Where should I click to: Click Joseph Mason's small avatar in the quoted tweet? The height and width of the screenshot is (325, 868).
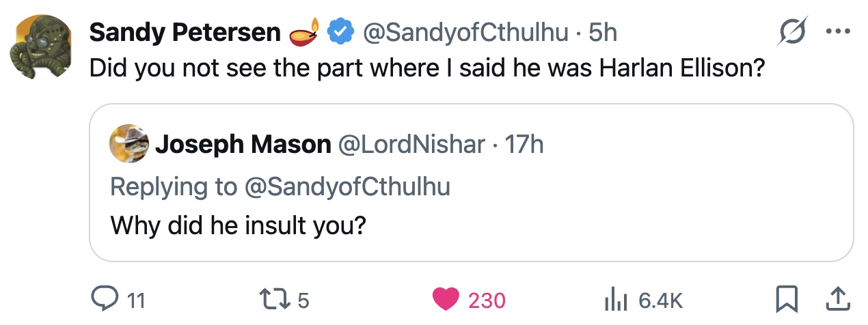point(130,144)
